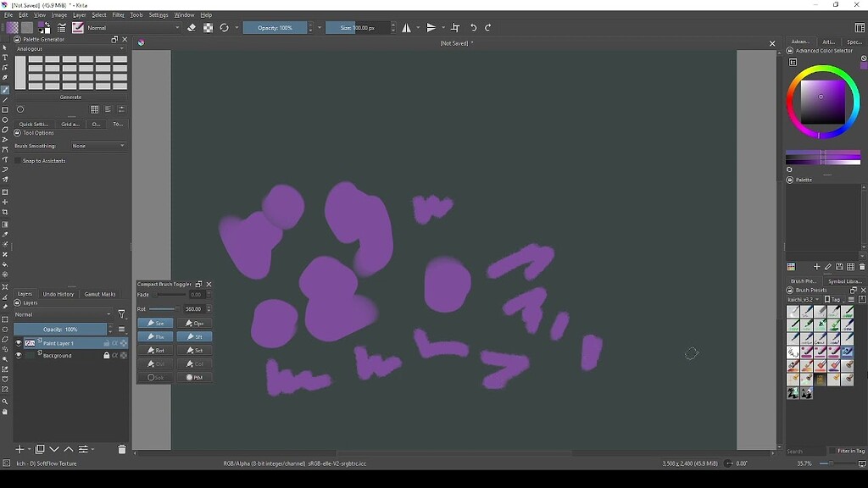
Task: Select the zoom tool in the toolbox
Action: click(5, 402)
